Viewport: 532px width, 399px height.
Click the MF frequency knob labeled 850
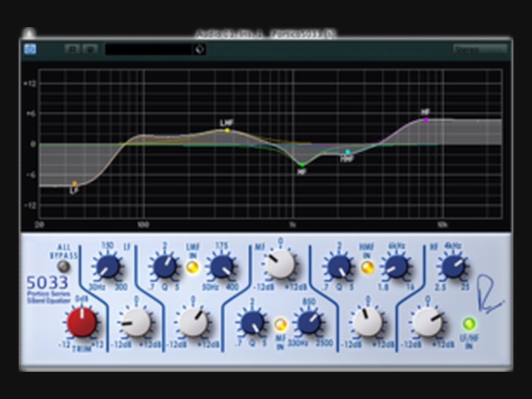309,323
